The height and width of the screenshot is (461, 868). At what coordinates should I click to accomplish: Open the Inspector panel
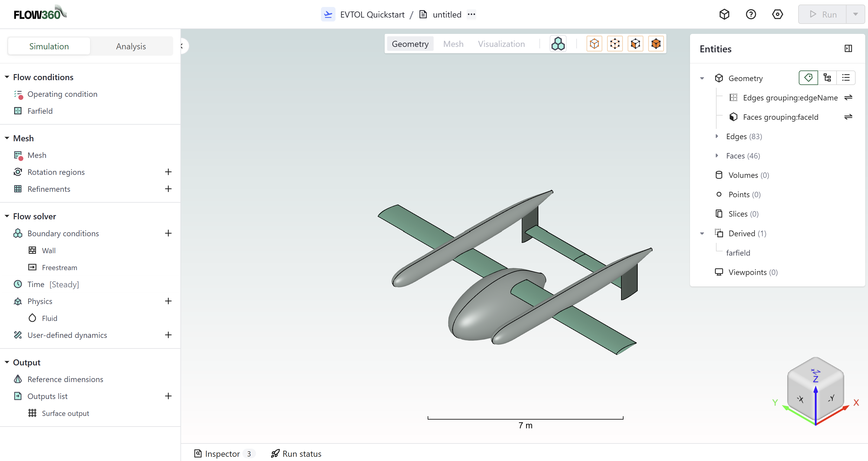(222, 453)
